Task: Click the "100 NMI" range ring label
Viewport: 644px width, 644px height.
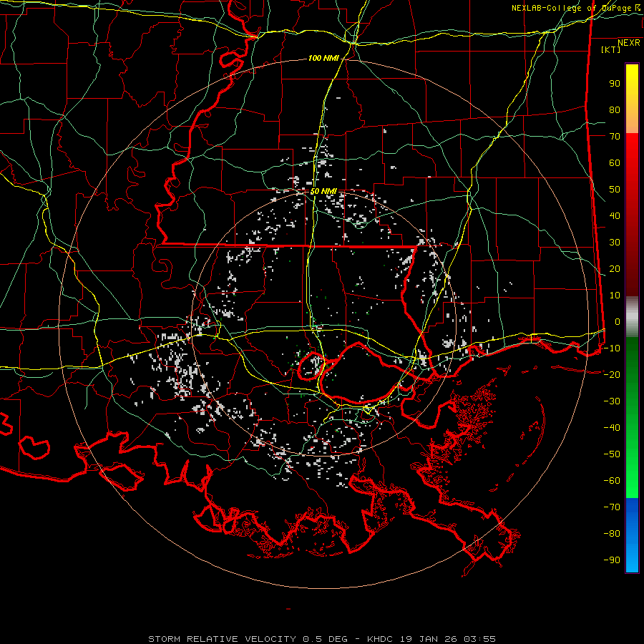Action: tap(323, 59)
